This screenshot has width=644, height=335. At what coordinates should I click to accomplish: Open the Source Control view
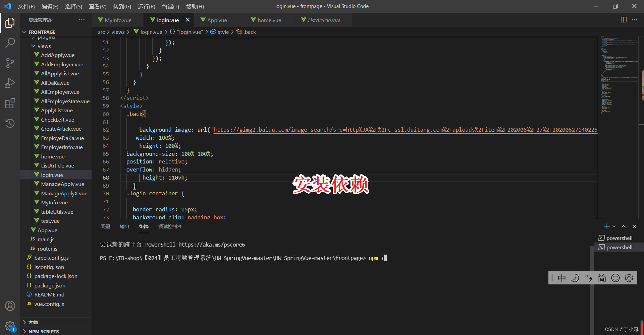[x=10, y=63]
